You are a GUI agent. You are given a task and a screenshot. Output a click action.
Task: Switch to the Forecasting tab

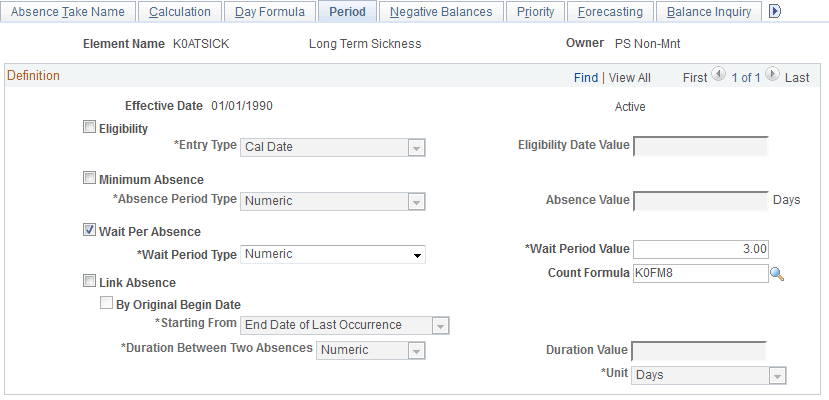pos(611,12)
